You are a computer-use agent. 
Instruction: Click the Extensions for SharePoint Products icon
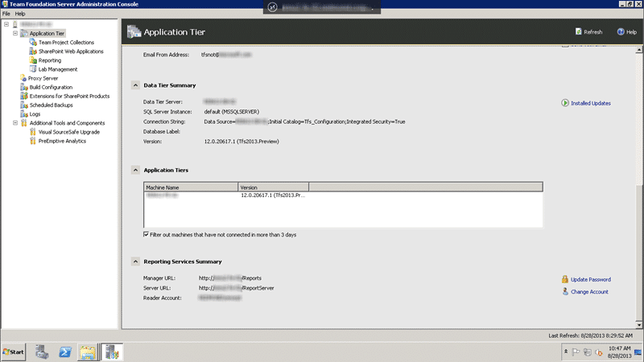tap(24, 96)
